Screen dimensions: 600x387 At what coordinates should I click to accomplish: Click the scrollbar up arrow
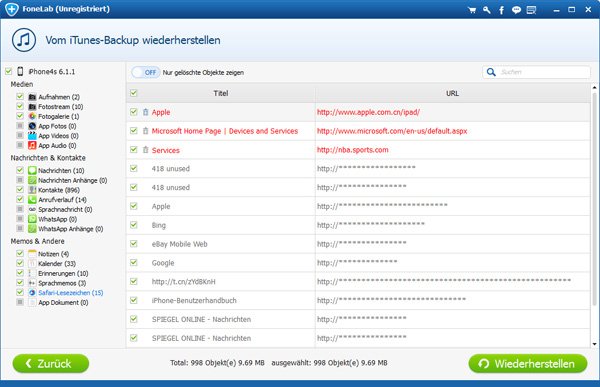(x=594, y=88)
